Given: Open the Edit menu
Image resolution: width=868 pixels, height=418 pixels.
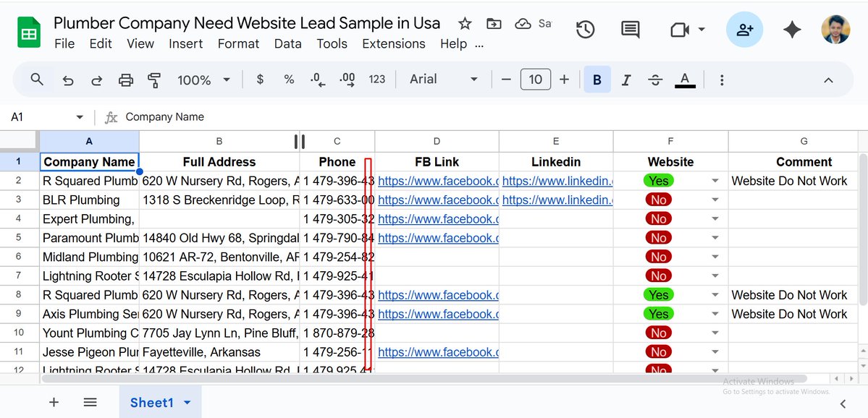Looking at the screenshot, I should tap(101, 43).
